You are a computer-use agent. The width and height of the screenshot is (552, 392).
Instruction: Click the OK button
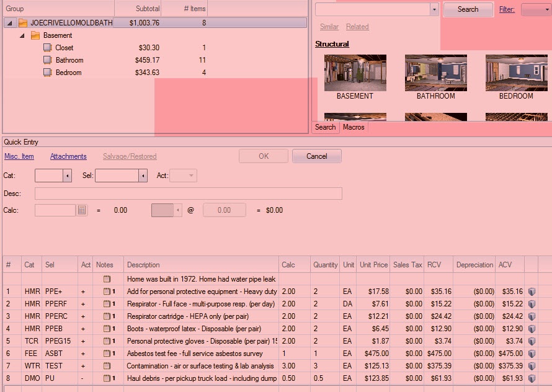click(264, 156)
